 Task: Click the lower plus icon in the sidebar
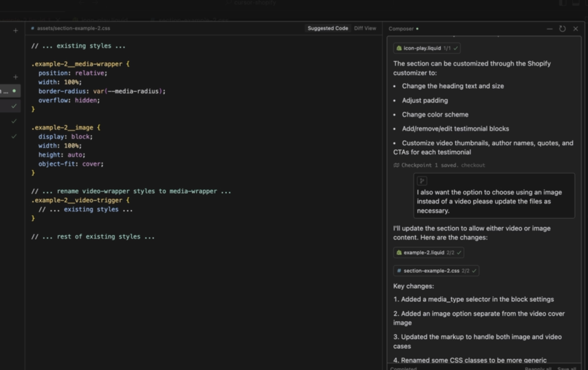point(16,76)
